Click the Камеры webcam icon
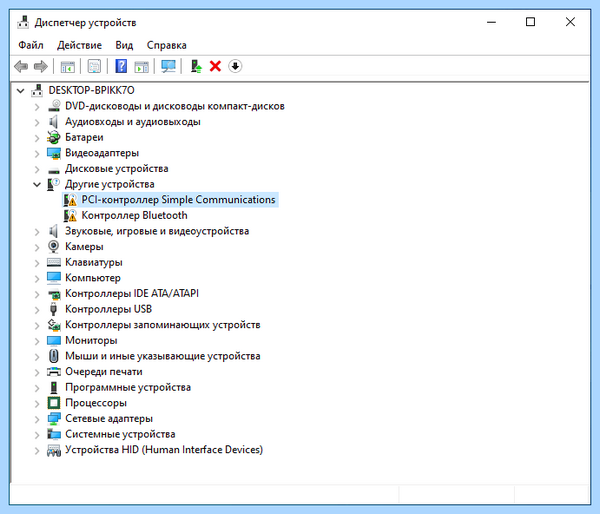600x514 pixels. pos(54,247)
